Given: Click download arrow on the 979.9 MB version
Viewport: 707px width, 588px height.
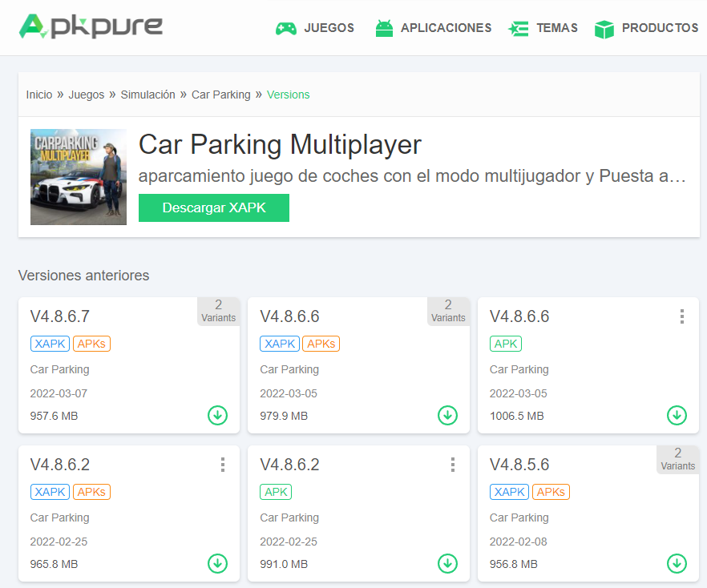Looking at the screenshot, I should coord(447,415).
